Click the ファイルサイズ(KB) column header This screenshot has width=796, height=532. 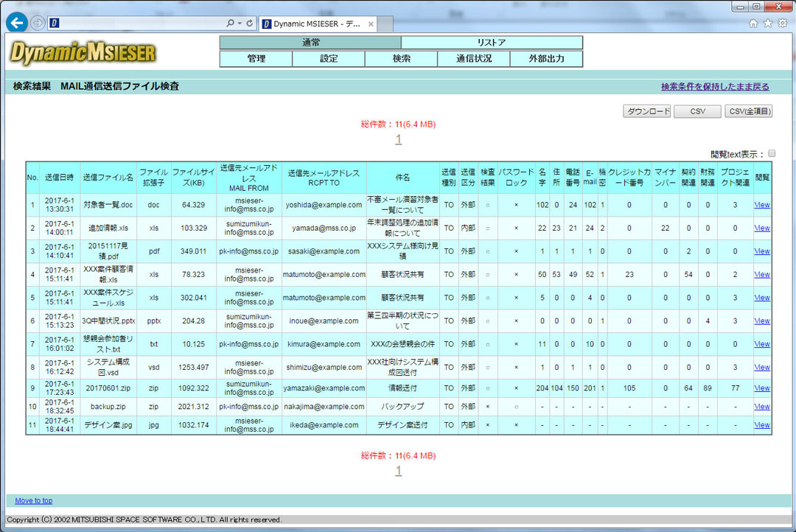[193, 178]
